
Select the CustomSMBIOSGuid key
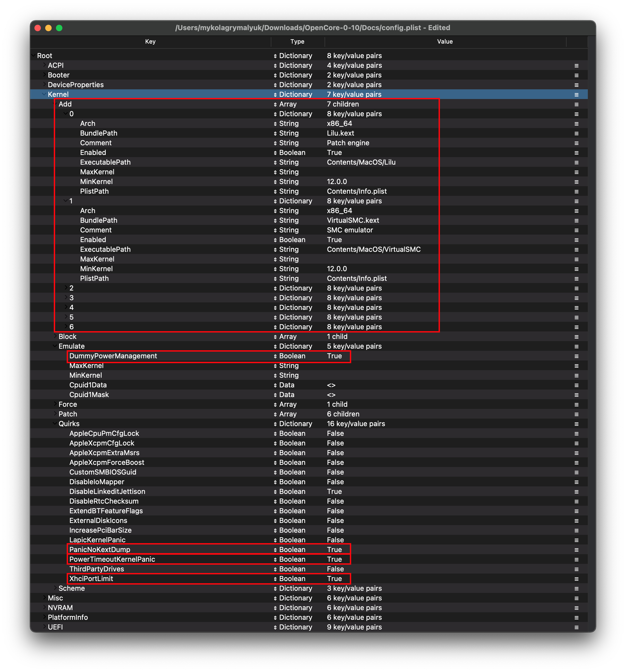tap(103, 472)
